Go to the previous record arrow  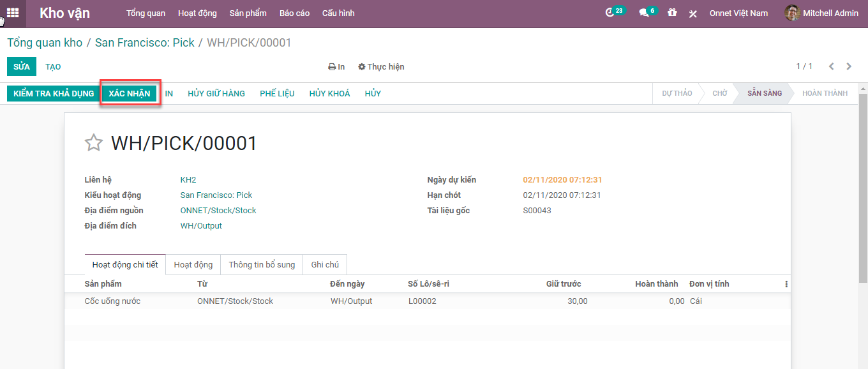coord(831,66)
